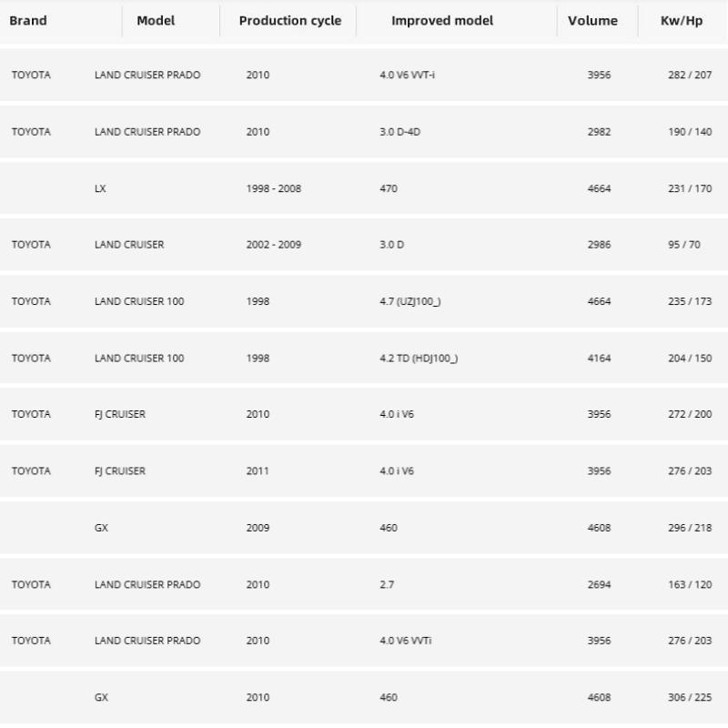
Task: Select the Volume column header
Action: point(592,21)
